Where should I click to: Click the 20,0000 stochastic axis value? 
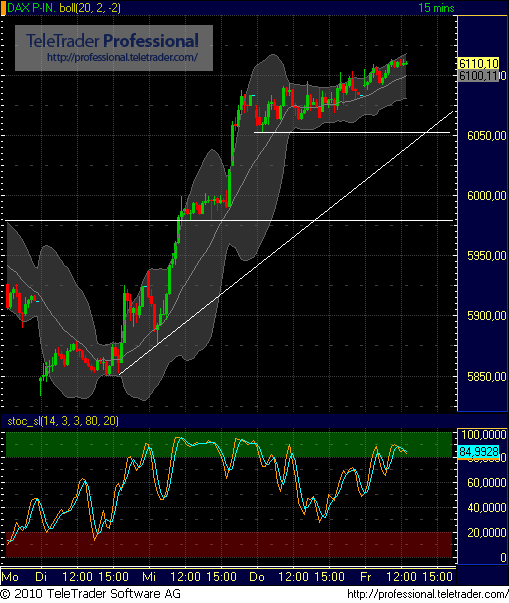click(486, 533)
